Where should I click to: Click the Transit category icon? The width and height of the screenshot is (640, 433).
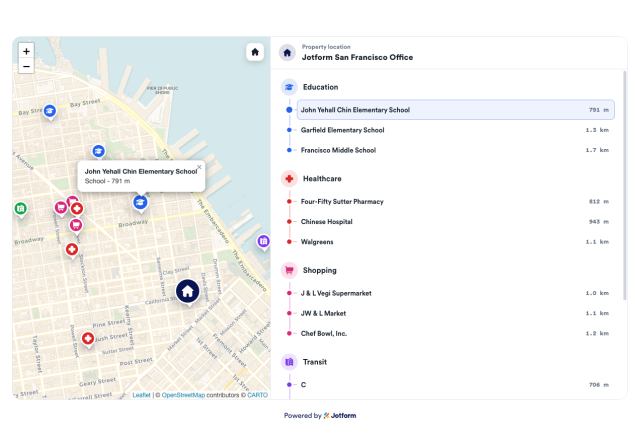289,362
